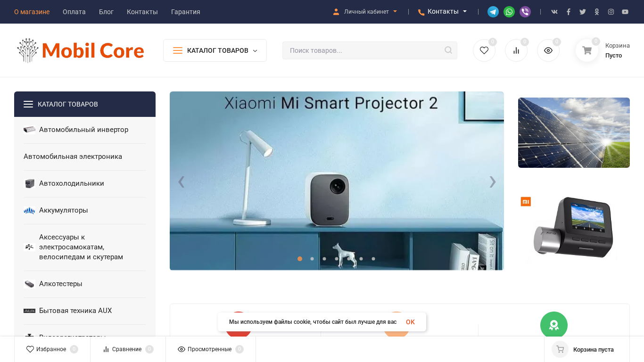
Task: Go to the first banner slide dot
Action: coord(300,259)
